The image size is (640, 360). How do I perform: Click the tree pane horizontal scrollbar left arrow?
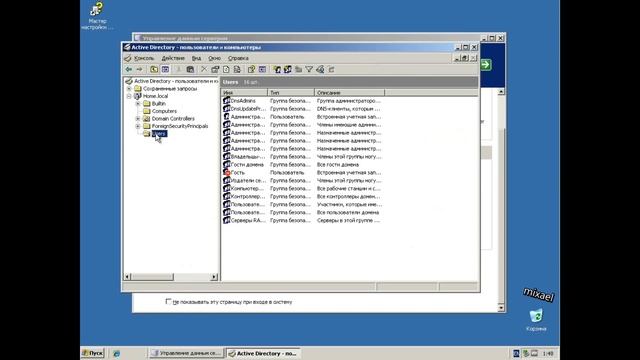(x=127, y=277)
